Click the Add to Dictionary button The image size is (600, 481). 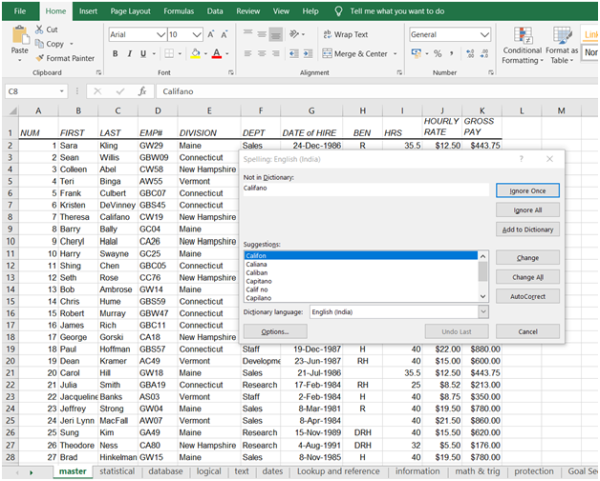coord(527,229)
